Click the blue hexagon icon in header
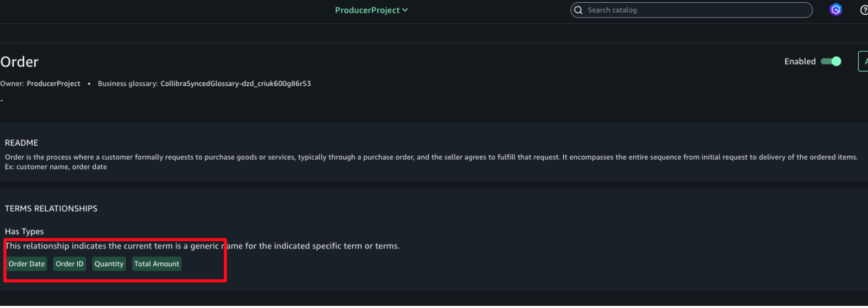Viewport: 868px width, 308px height. pyautogui.click(x=835, y=10)
